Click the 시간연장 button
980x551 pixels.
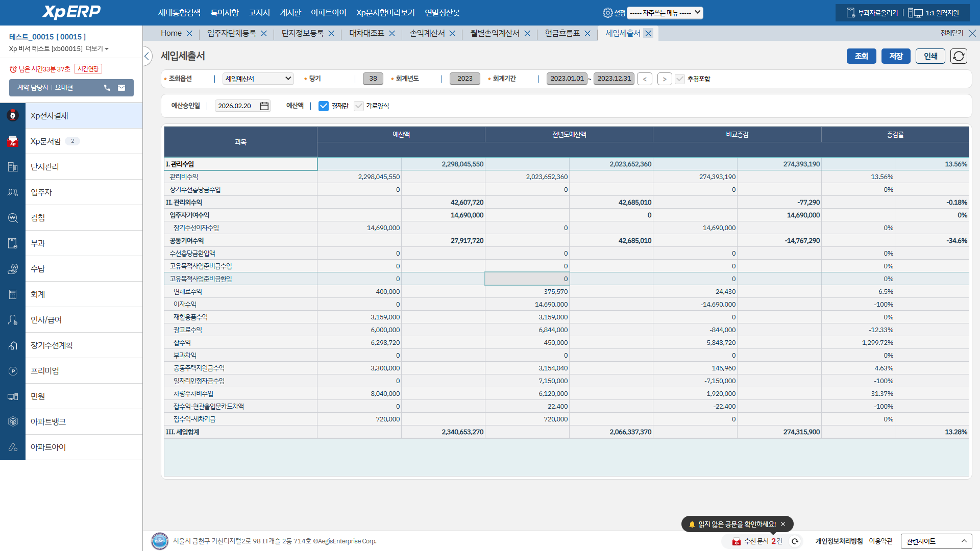tap(88, 69)
